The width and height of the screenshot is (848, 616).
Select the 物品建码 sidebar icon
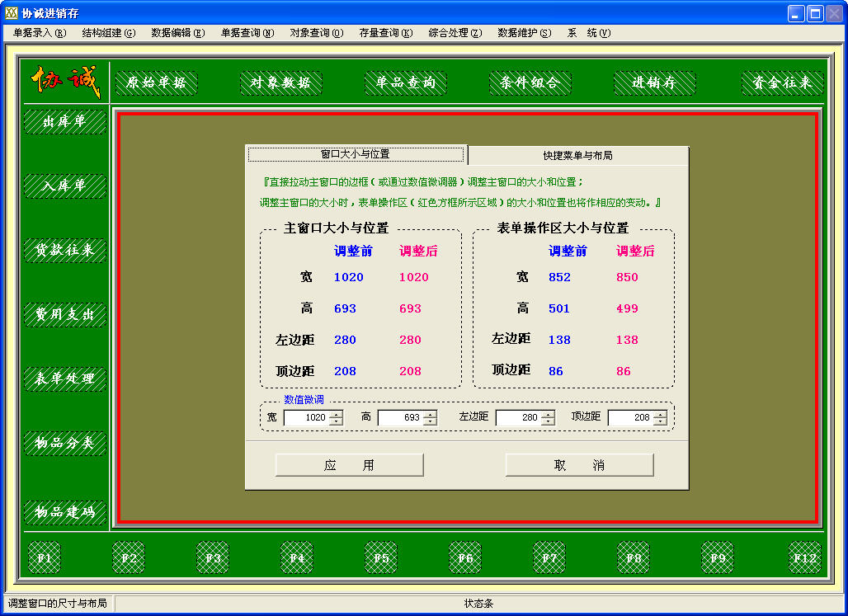coord(64,512)
